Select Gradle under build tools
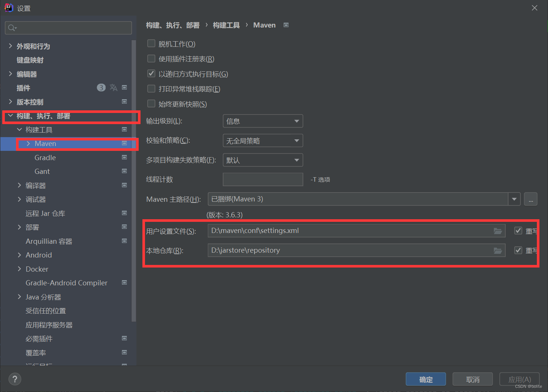The height and width of the screenshot is (392, 548). tap(45, 158)
